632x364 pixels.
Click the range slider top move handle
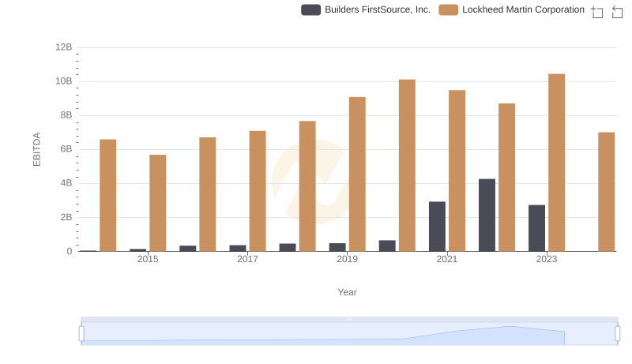tap(349, 319)
